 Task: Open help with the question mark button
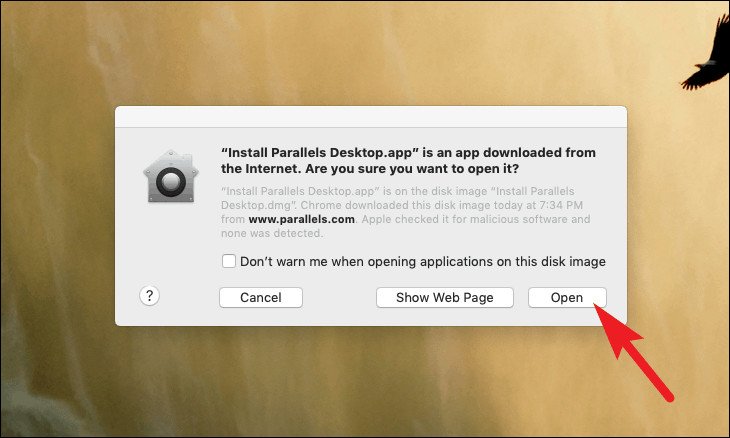pyautogui.click(x=149, y=296)
